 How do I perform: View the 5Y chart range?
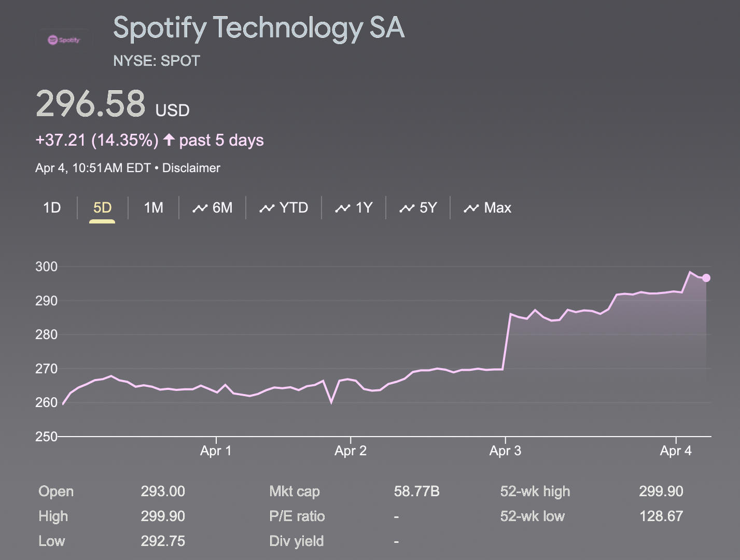pos(418,208)
